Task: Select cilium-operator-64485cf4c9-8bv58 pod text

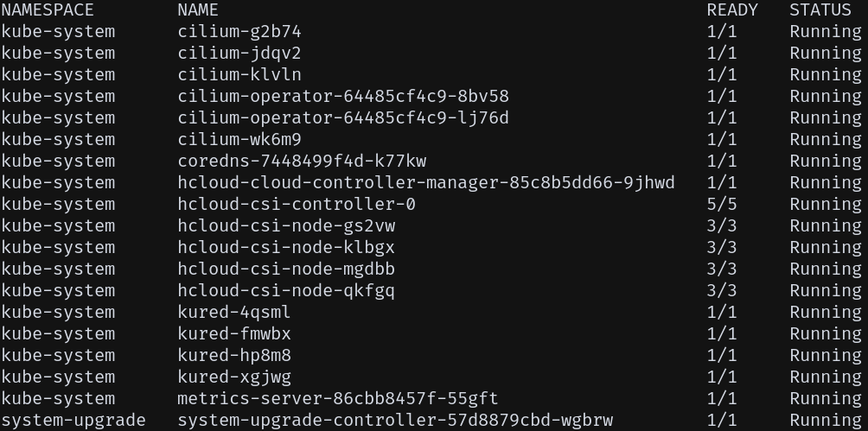Action: point(343,97)
